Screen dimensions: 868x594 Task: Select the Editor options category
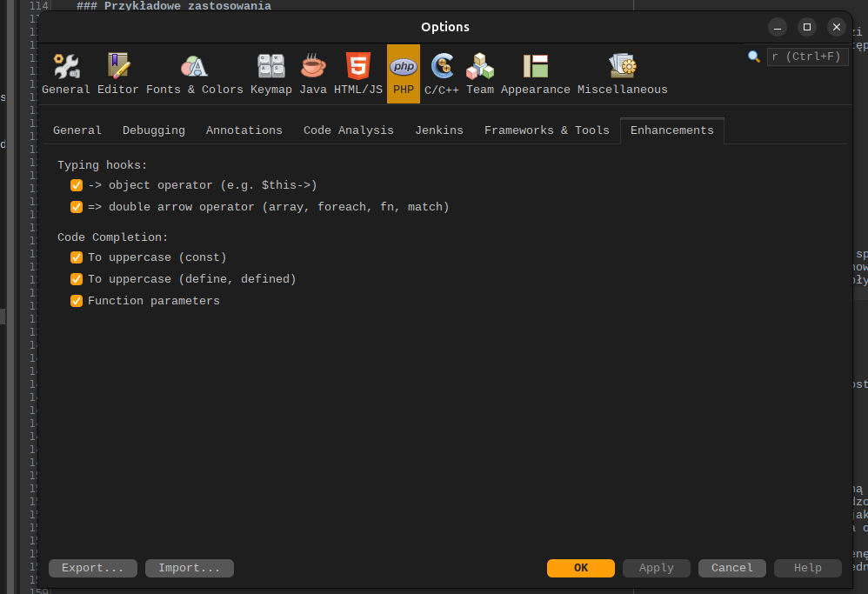118,74
